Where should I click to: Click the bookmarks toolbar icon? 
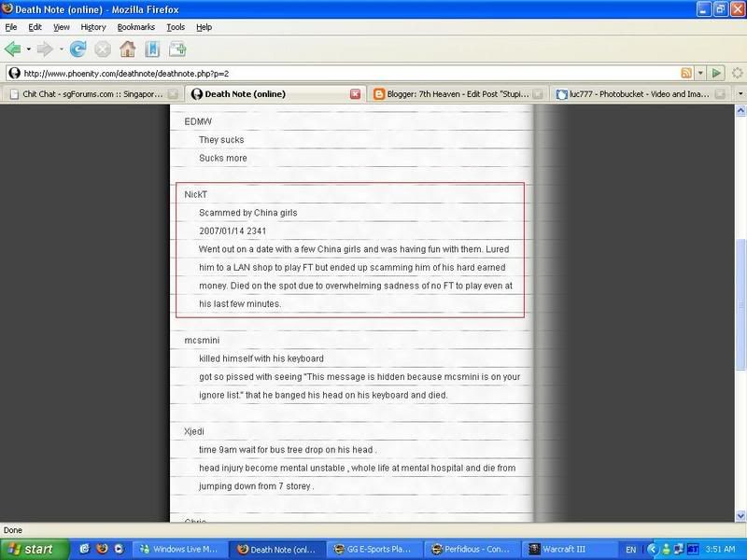point(151,49)
